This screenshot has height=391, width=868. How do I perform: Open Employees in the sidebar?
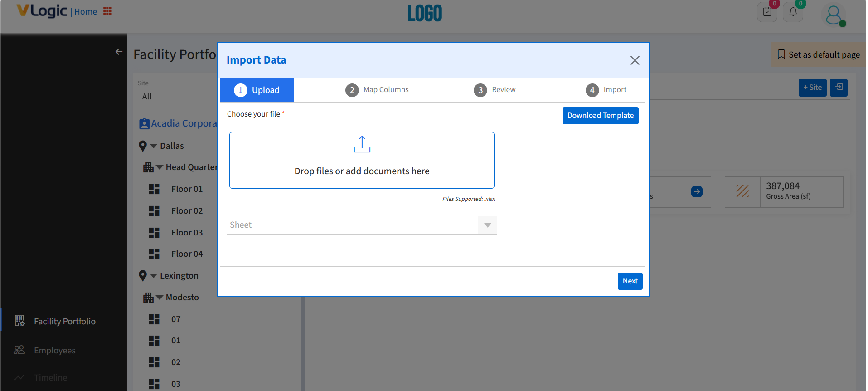[x=55, y=350]
